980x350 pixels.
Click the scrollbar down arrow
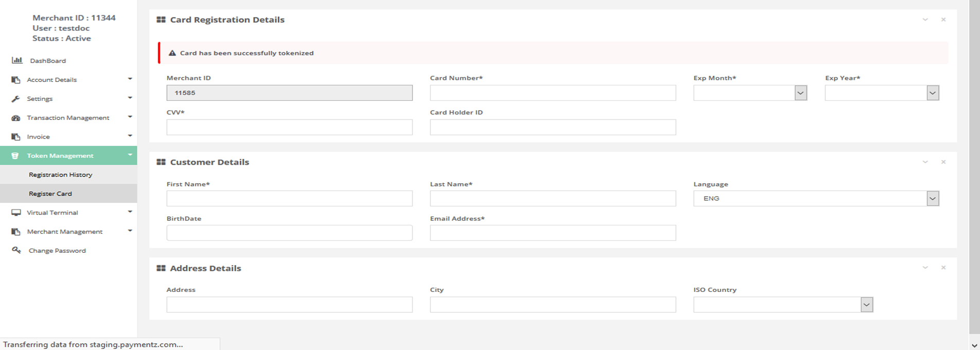tap(974, 345)
